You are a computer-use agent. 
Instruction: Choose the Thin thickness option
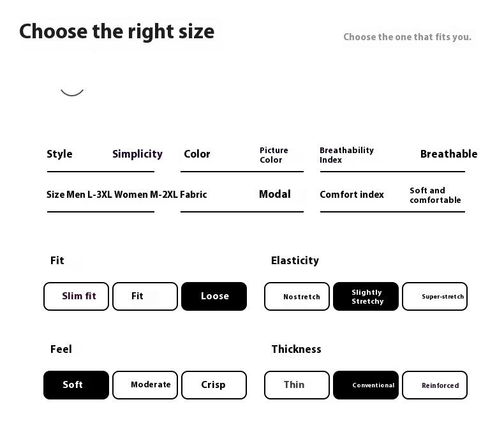[x=297, y=385]
